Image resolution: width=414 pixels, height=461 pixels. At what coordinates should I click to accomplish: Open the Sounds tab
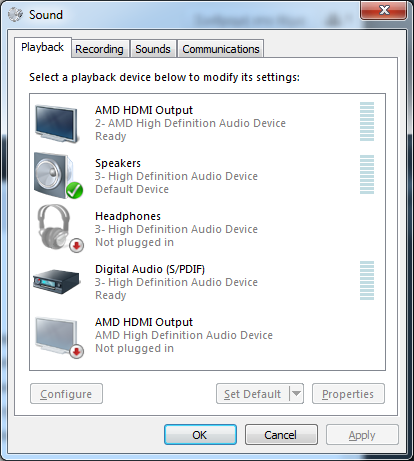click(153, 49)
